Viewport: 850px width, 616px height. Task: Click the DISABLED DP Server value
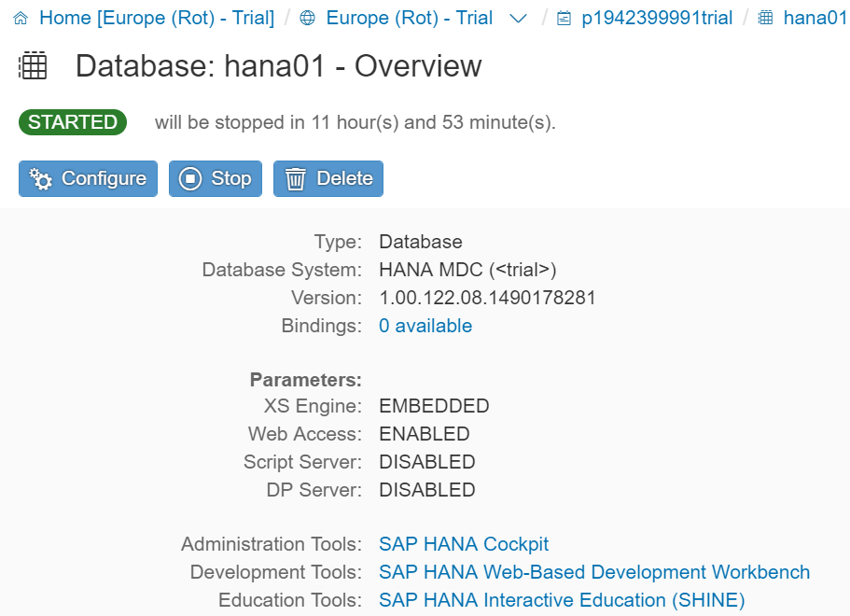click(427, 490)
